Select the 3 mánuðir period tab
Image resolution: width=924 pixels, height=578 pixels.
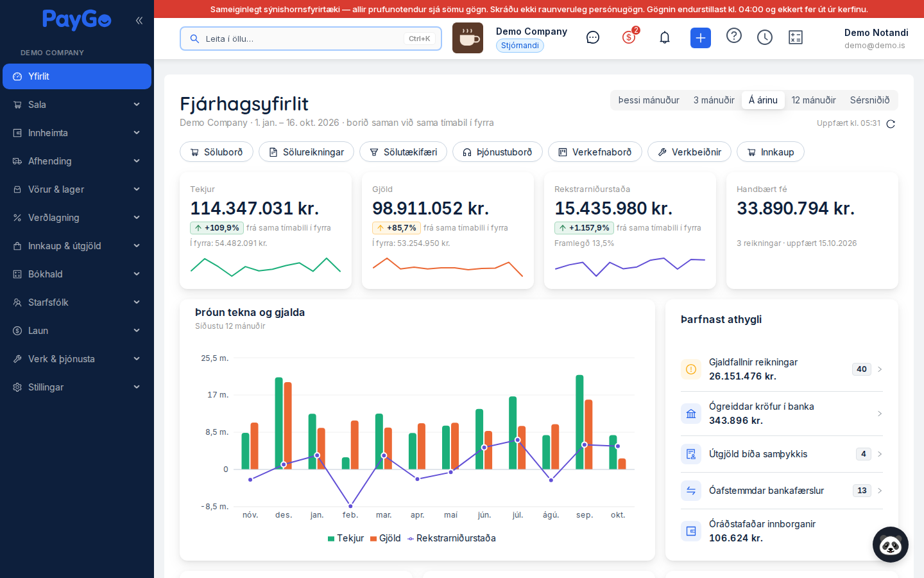pos(714,100)
